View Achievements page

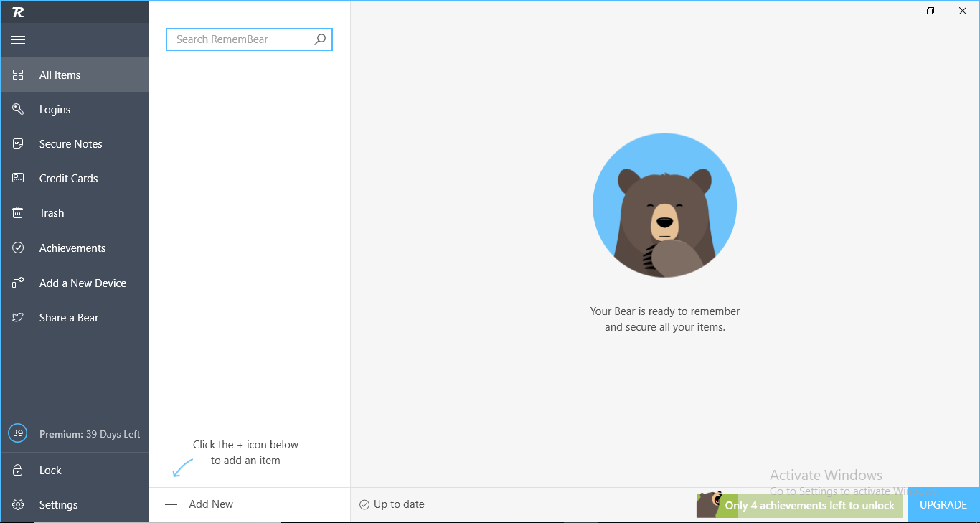pyautogui.click(x=75, y=248)
